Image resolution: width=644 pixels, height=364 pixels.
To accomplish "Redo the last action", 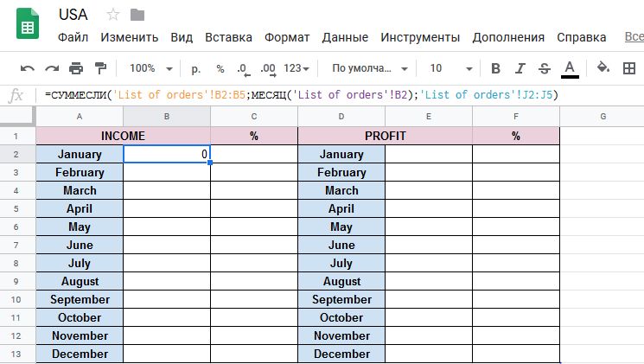I will coord(52,68).
